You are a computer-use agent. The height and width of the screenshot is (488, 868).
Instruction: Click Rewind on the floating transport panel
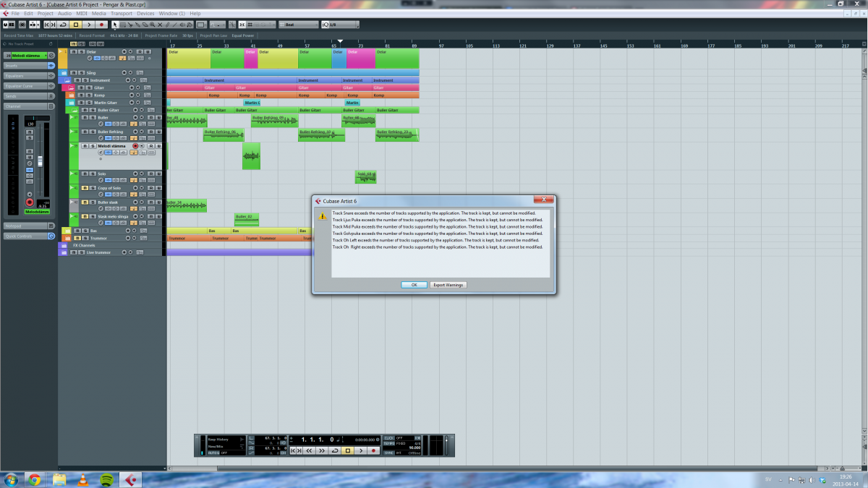[309, 450]
